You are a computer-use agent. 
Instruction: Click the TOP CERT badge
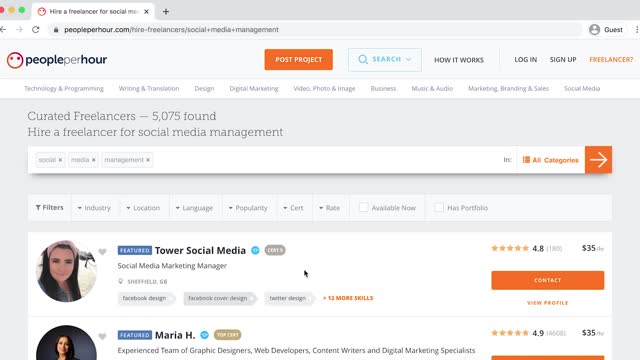click(x=227, y=335)
